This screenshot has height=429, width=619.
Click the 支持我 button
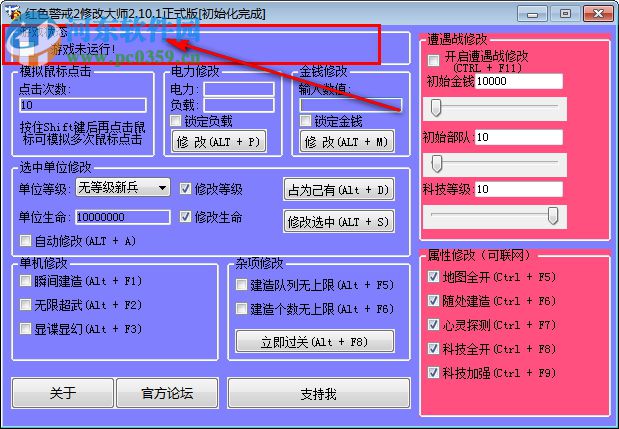(x=319, y=393)
